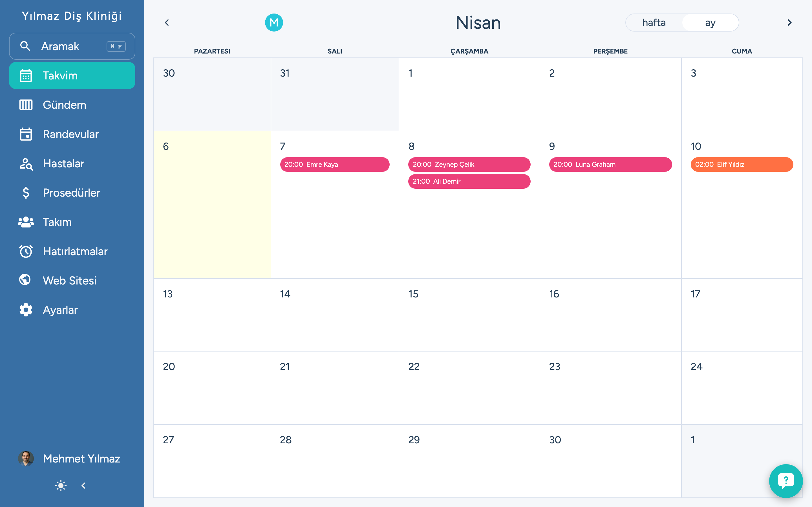This screenshot has width=812, height=507.
Task: Advance to next month arrow
Action: click(x=789, y=23)
